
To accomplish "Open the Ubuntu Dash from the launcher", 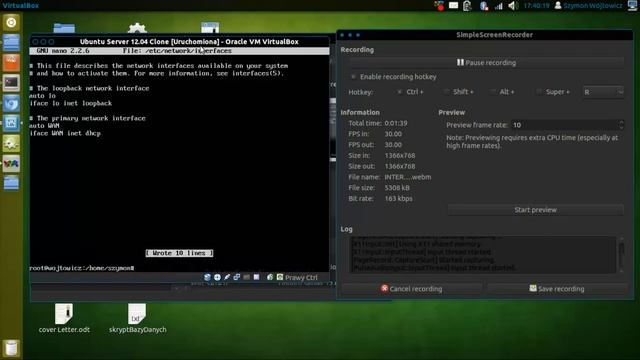I will 11,22.
